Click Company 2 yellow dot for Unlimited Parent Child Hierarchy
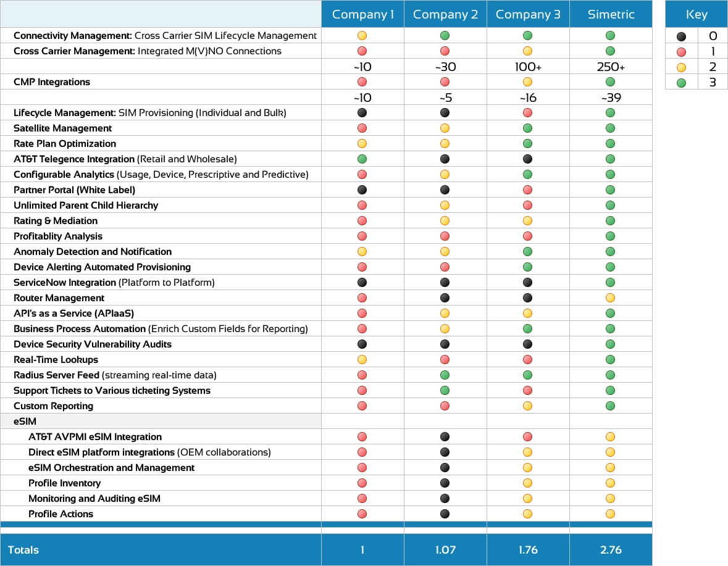The height and width of the screenshot is (566, 728). [x=445, y=206]
